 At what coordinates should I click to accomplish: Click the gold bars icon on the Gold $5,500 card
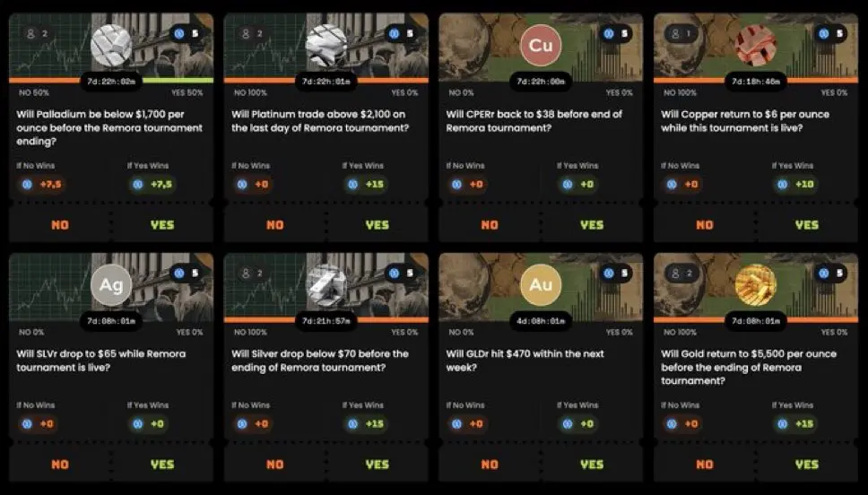[x=756, y=284]
